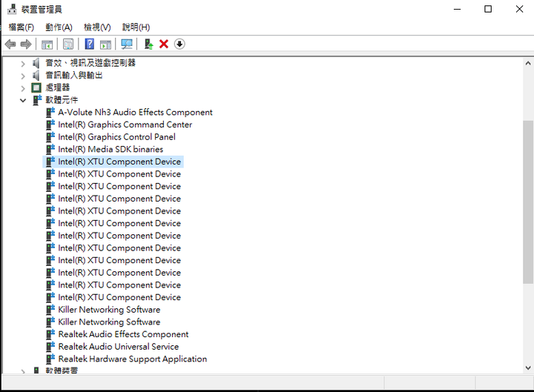Click the icon beside Intel(R) Graphics Command Center
534x392 pixels.
50,124
